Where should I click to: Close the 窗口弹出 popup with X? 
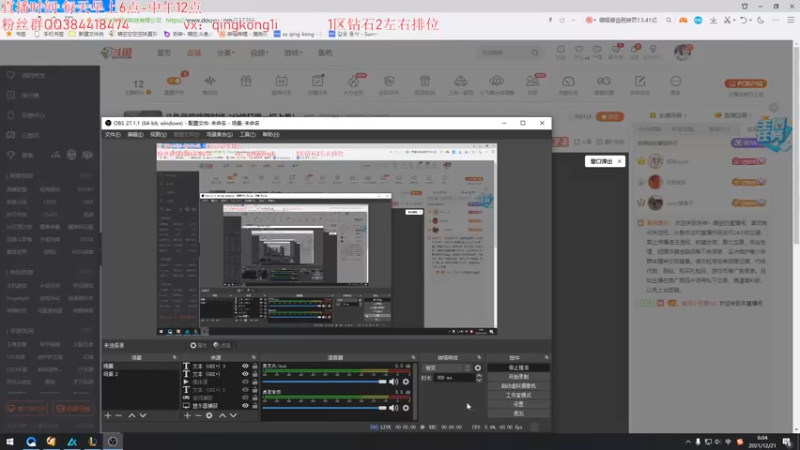pos(619,162)
